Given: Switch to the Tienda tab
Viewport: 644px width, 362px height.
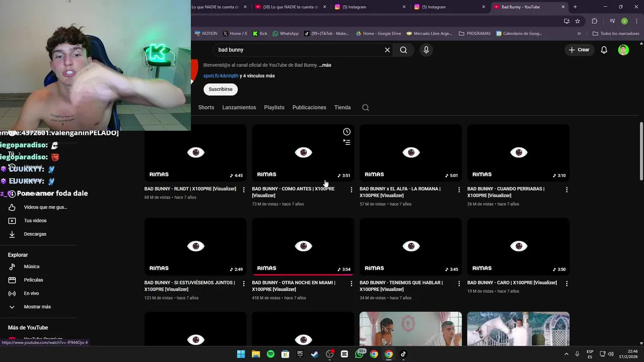Looking at the screenshot, I should pyautogui.click(x=343, y=108).
